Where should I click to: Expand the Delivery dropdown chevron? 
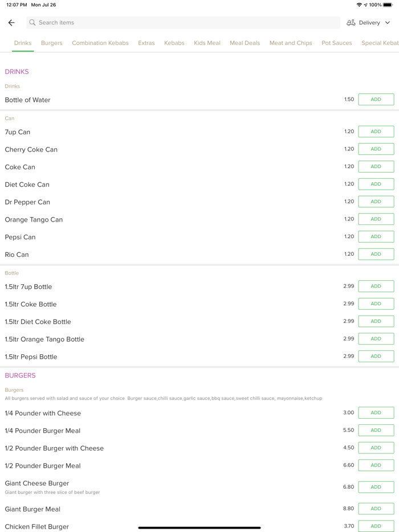coord(388,23)
